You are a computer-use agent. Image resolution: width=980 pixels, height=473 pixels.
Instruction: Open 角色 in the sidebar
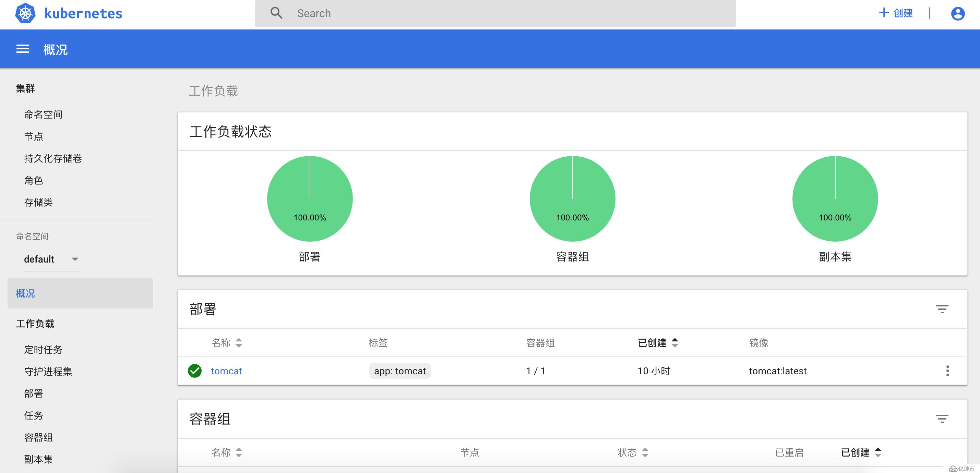[x=34, y=180]
